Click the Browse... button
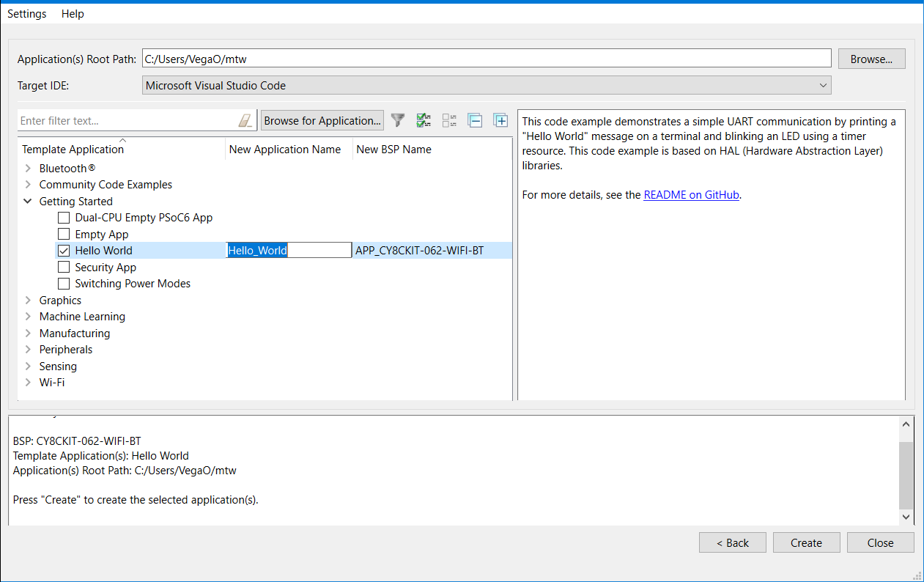 click(871, 59)
